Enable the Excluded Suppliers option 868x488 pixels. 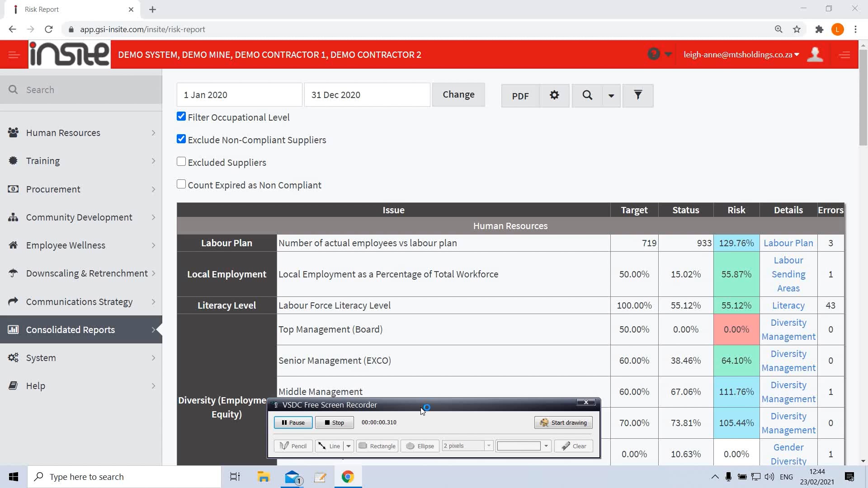[181, 161]
